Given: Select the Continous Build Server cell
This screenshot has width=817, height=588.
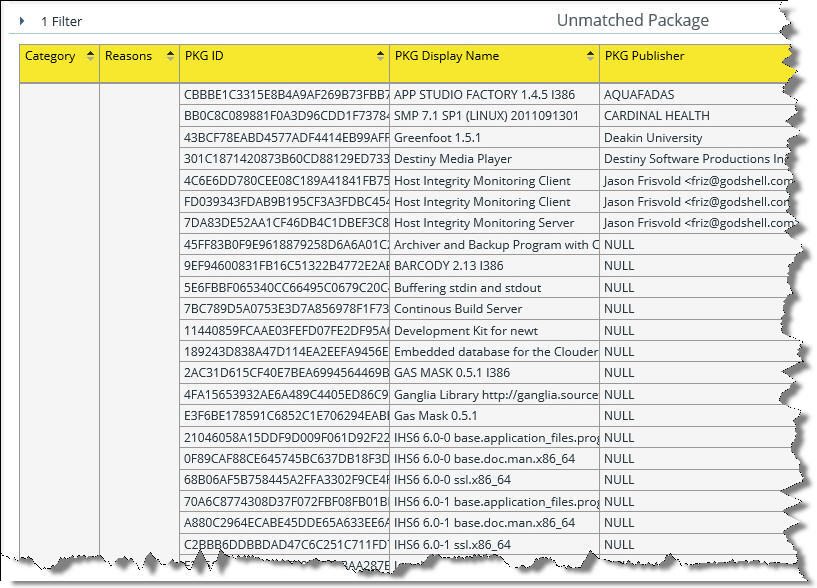Looking at the screenshot, I should [x=494, y=309].
